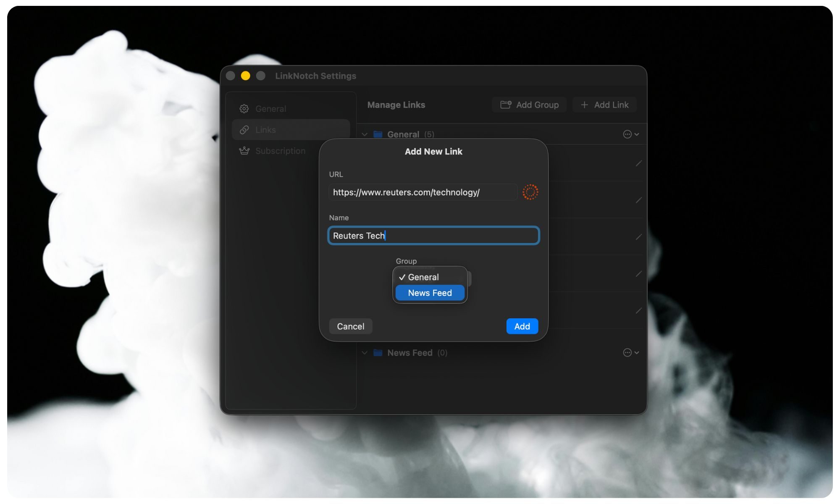
Task: Click the plus icon on Add Link
Action: tap(584, 105)
